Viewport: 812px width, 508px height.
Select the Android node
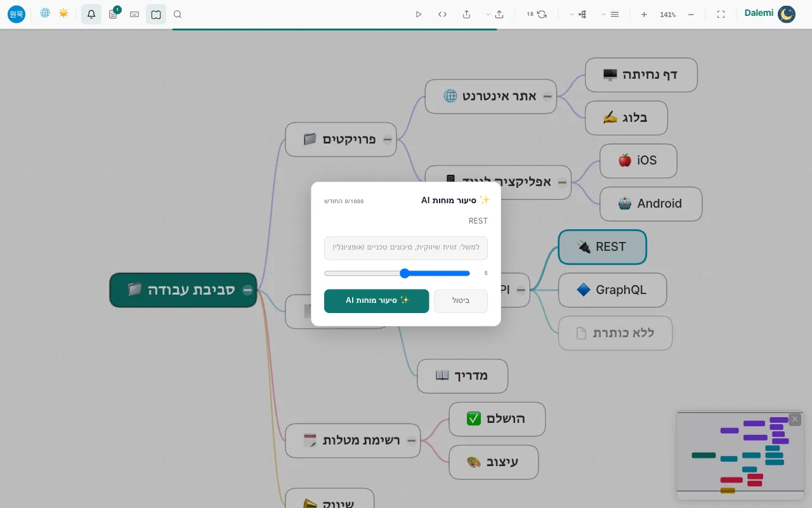(651, 204)
